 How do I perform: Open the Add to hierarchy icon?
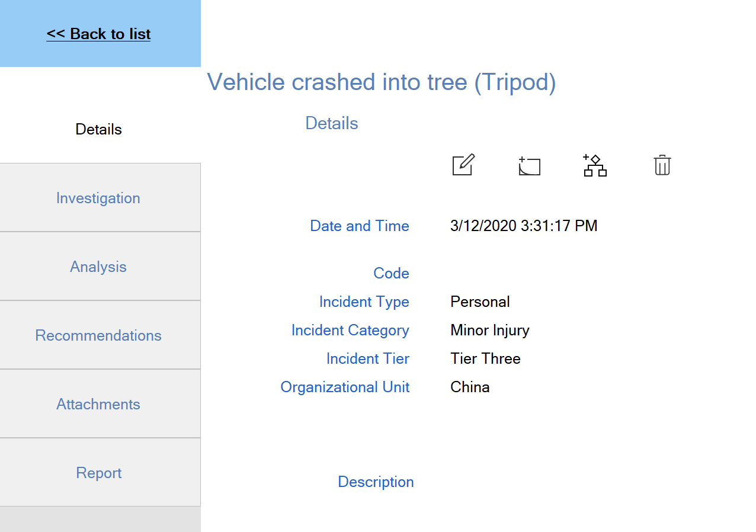[594, 166]
